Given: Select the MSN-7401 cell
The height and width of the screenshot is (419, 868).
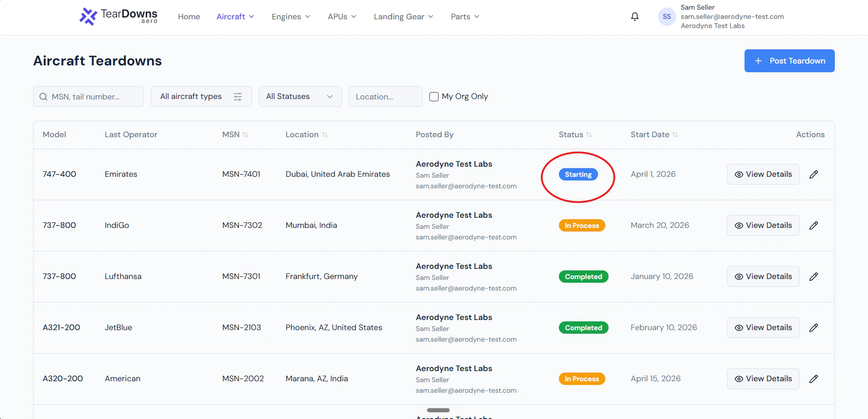Looking at the screenshot, I should point(241,175).
